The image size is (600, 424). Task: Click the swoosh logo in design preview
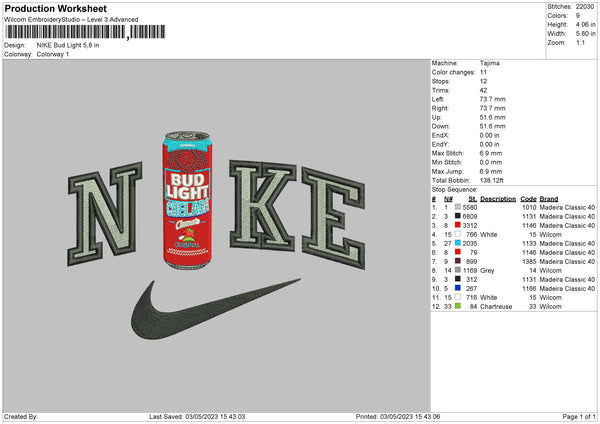[215, 309]
